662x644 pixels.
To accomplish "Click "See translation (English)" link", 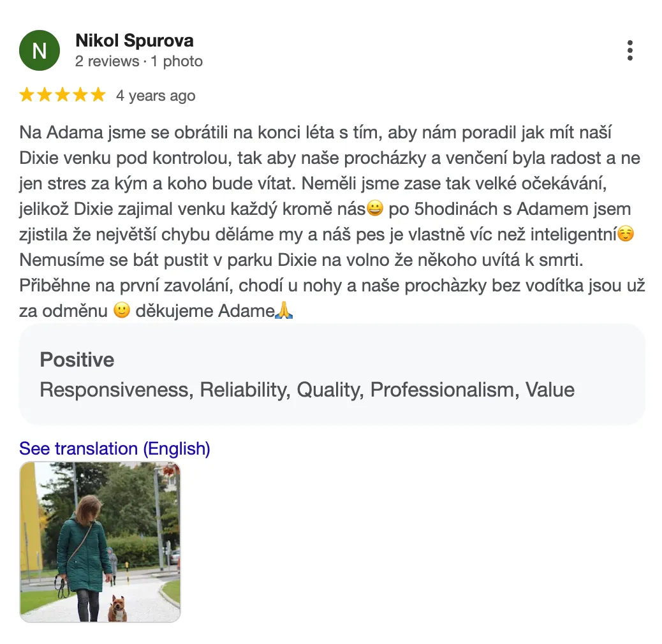I will 115,449.
